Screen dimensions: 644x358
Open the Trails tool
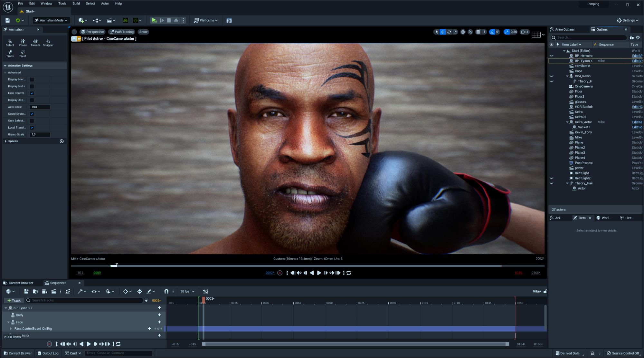(x=10, y=54)
